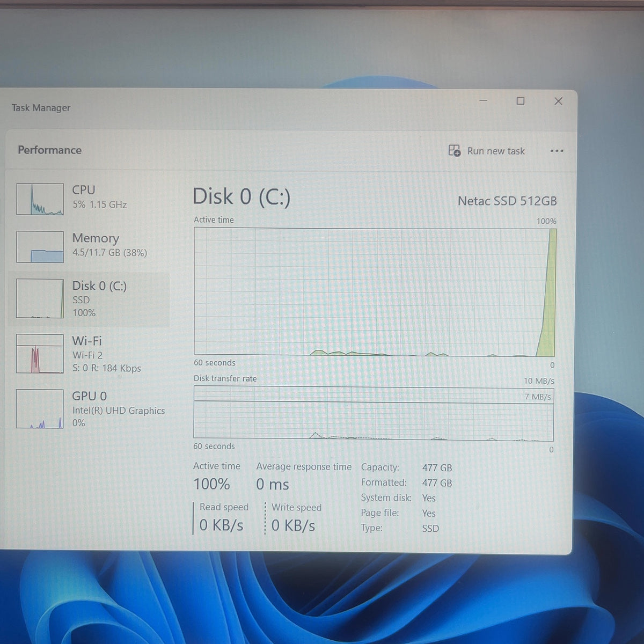Click the Type SSD value
This screenshot has height=644, width=644.
point(430,528)
